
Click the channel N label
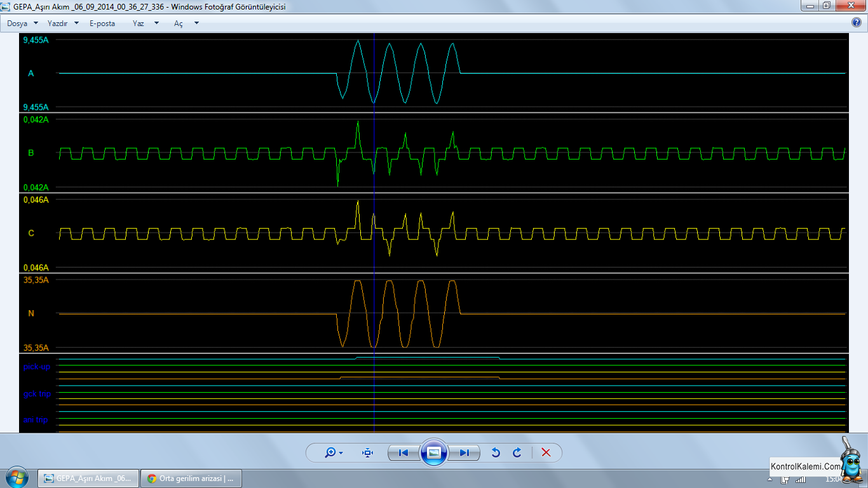click(x=31, y=313)
